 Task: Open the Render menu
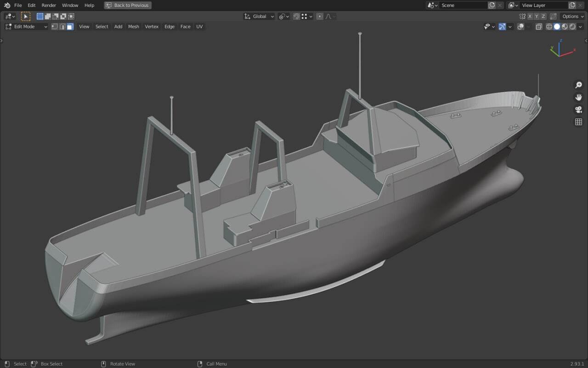(x=49, y=5)
